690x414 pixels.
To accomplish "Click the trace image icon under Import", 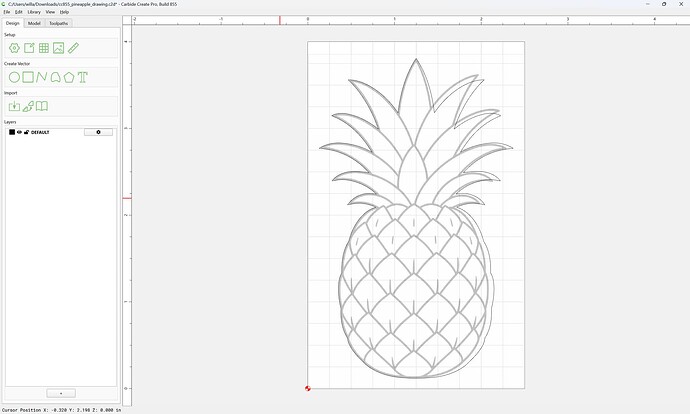I will [x=28, y=106].
